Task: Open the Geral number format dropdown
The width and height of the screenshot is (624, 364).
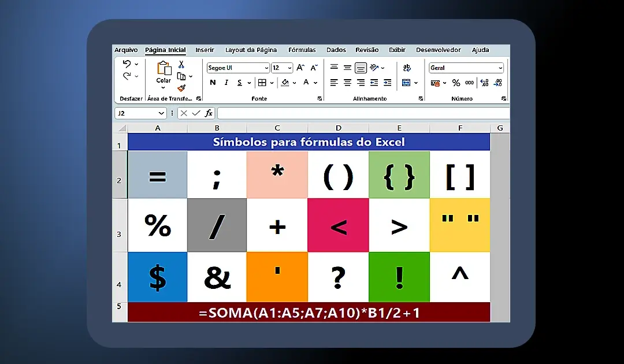Action: (500, 68)
